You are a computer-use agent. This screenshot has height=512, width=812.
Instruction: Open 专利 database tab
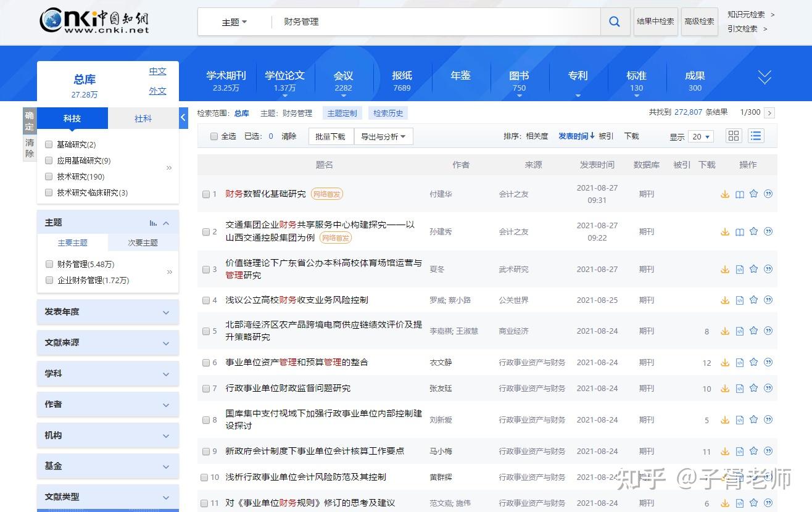(x=578, y=76)
